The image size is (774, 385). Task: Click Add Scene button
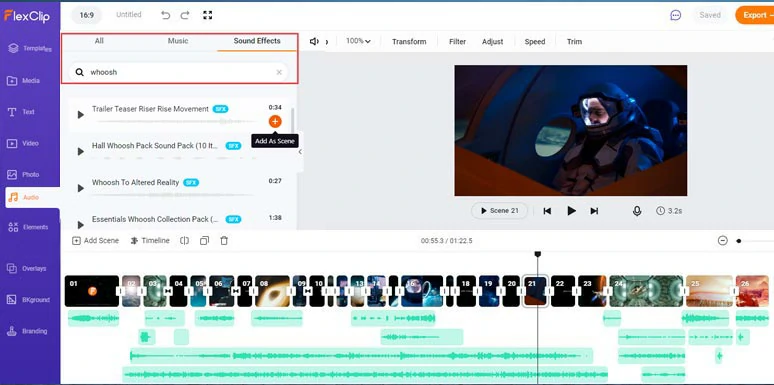coord(96,241)
